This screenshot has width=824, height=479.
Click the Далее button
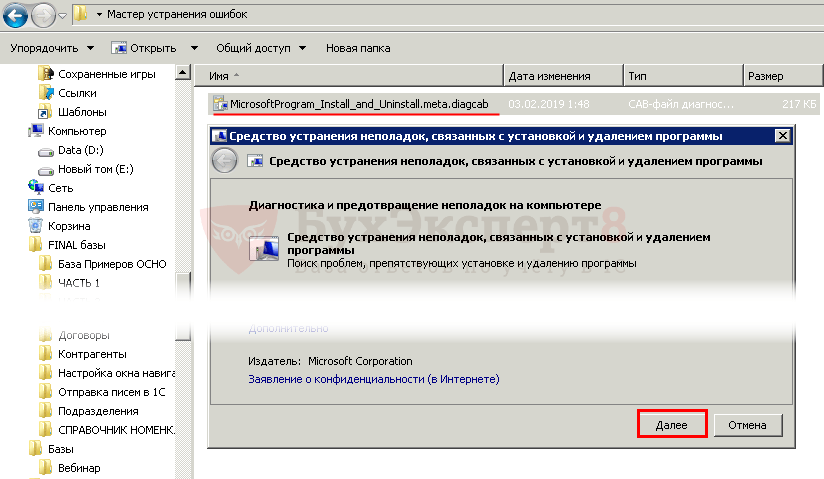click(671, 425)
